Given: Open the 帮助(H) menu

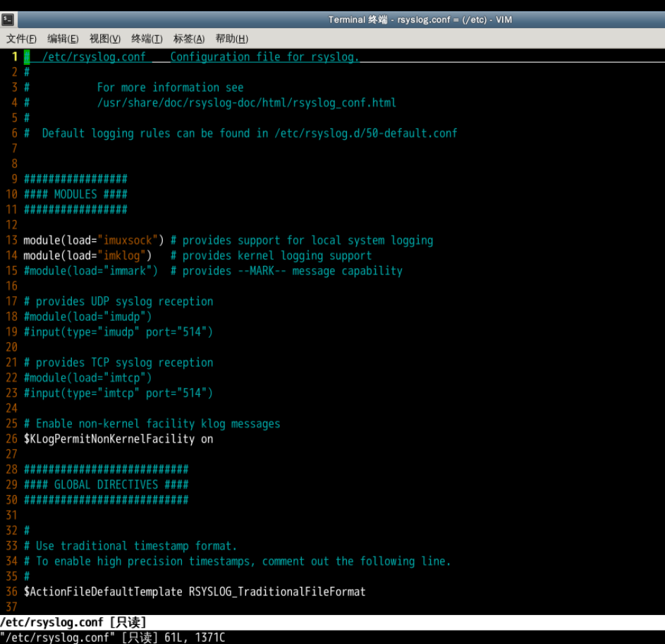Looking at the screenshot, I should [231, 39].
